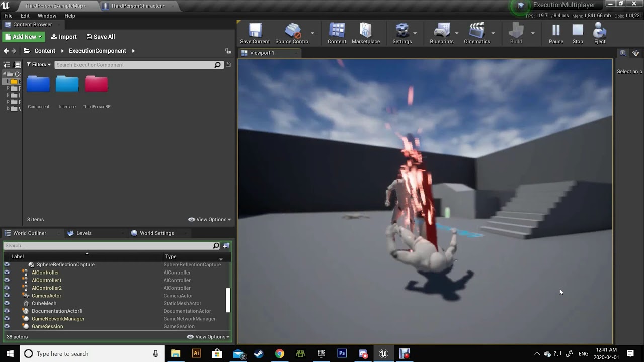Click the Content Browser forward arrow
The image size is (644, 362).
coord(14,51)
